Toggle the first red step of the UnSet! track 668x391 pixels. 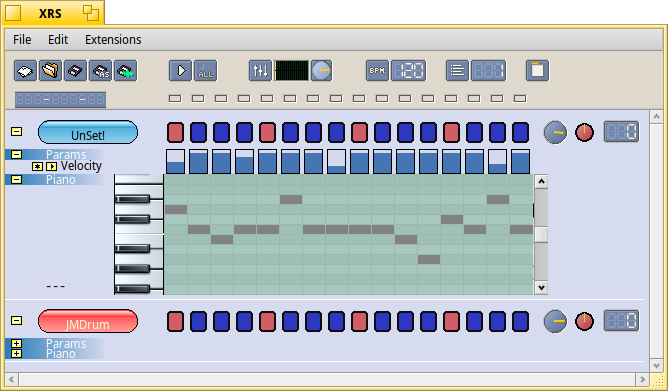(176, 132)
